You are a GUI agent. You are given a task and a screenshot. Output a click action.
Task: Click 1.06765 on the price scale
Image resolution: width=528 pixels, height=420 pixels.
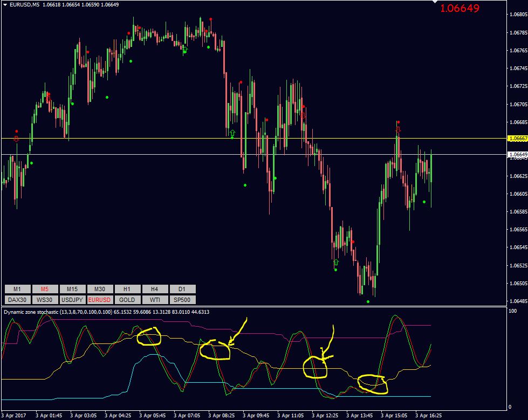[x=519, y=51]
